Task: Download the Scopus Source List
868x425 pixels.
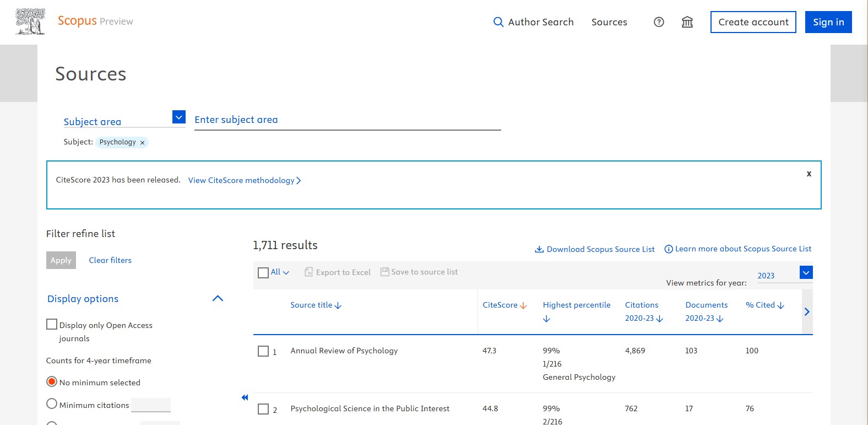Action: (x=595, y=249)
